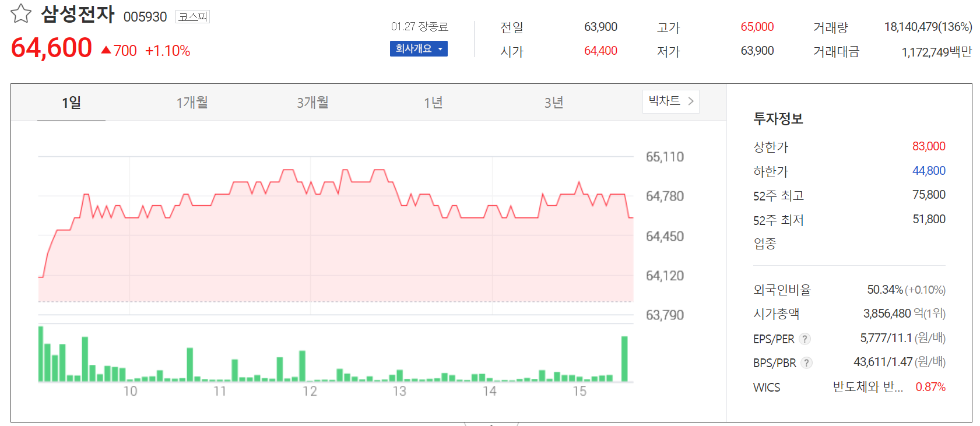Viewport: 980px width, 426px height.
Task: Click the 삼성전자 company name title
Action: 78,14
